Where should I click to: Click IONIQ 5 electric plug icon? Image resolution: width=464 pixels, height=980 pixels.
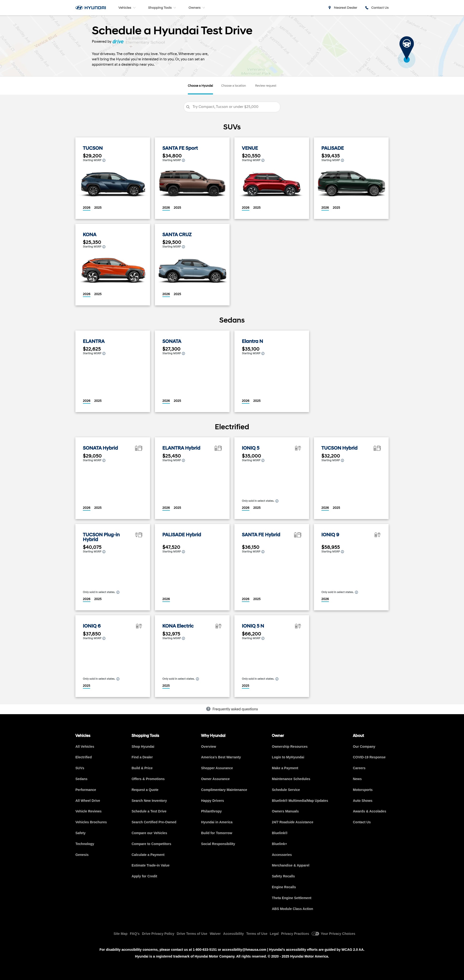(298, 448)
